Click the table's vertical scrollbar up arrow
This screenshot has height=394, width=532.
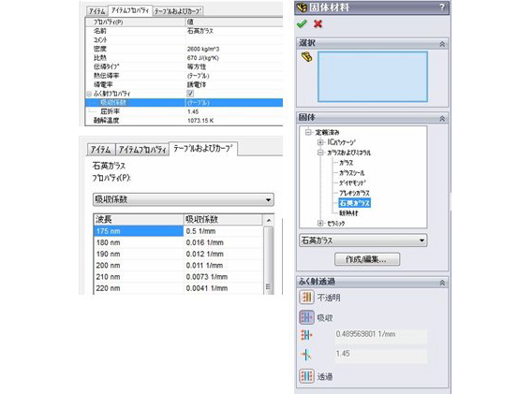click(269, 220)
